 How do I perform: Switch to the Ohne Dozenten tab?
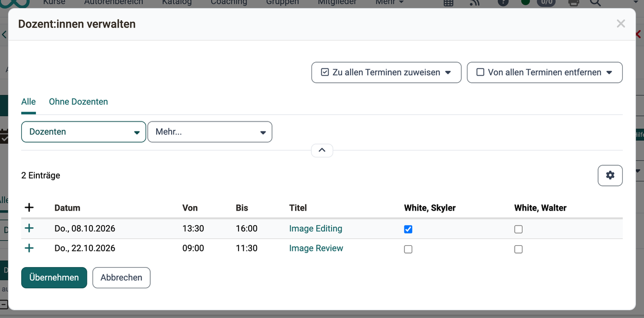78,101
